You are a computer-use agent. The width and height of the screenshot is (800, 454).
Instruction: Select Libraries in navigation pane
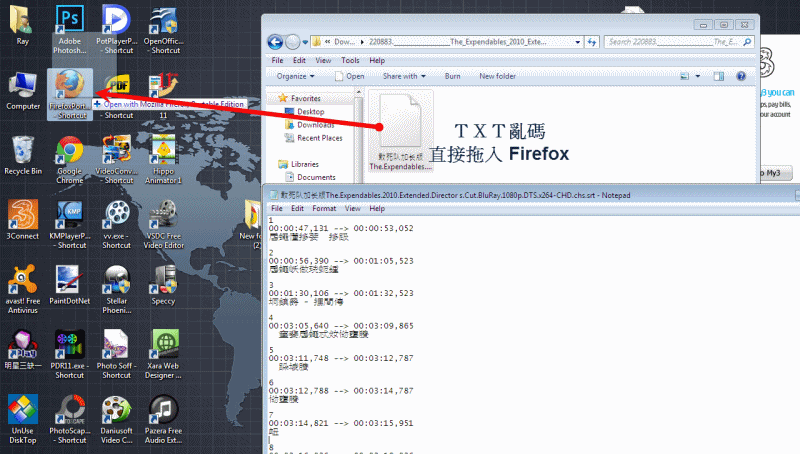[305, 164]
